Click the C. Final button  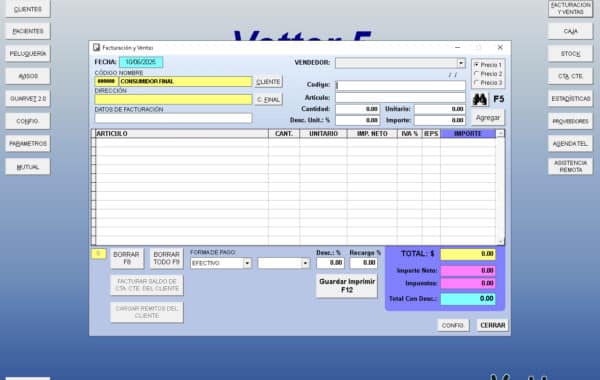pyautogui.click(x=268, y=100)
